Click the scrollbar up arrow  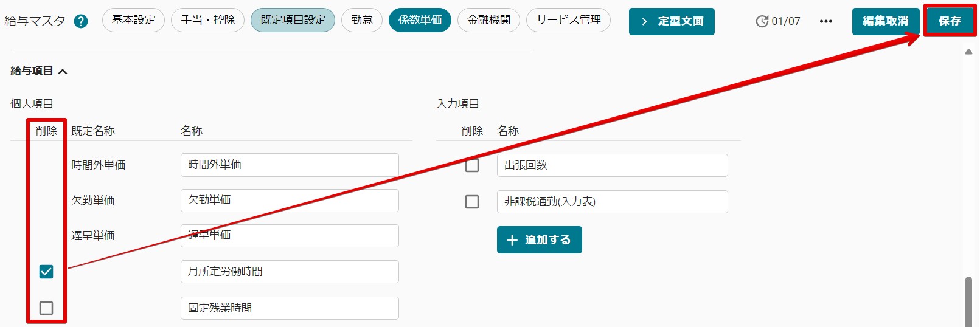pyautogui.click(x=968, y=52)
